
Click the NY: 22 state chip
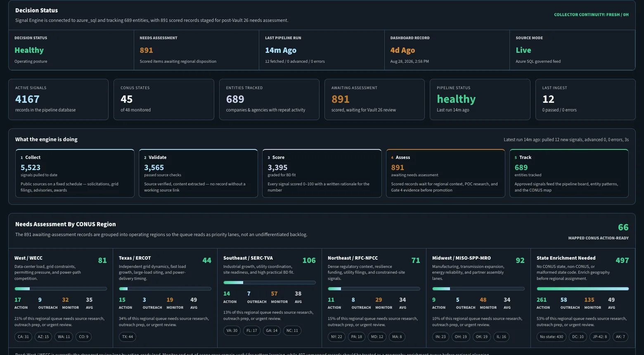point(336,337)
